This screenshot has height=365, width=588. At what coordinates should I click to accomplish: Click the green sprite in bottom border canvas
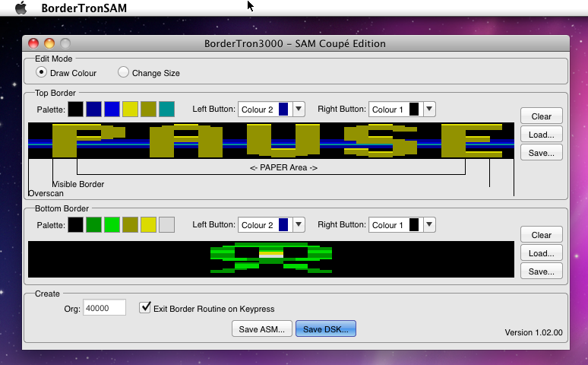[271, 258]
